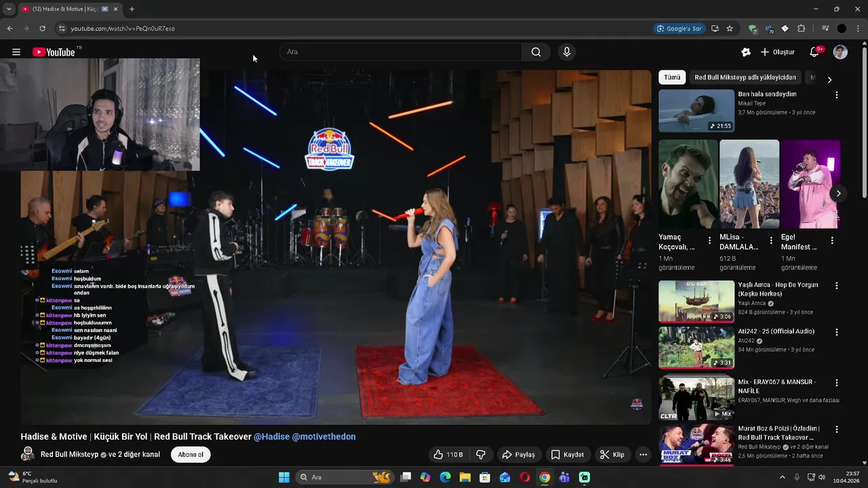The image size is (868, 488).
Task: Open a new browser tab
Action: click(132, 9)
